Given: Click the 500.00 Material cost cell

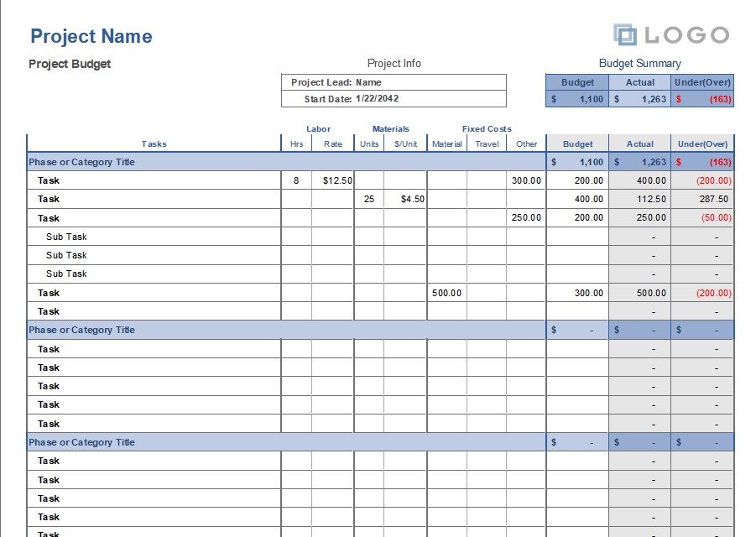Looking at the screenshot, I should tap(447, 293).
